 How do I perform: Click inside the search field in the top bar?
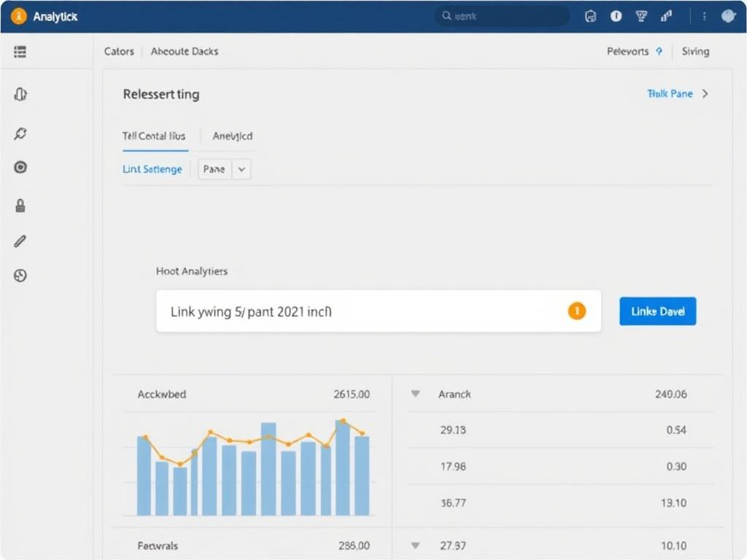pyautogui.click(x=502, y=15)
